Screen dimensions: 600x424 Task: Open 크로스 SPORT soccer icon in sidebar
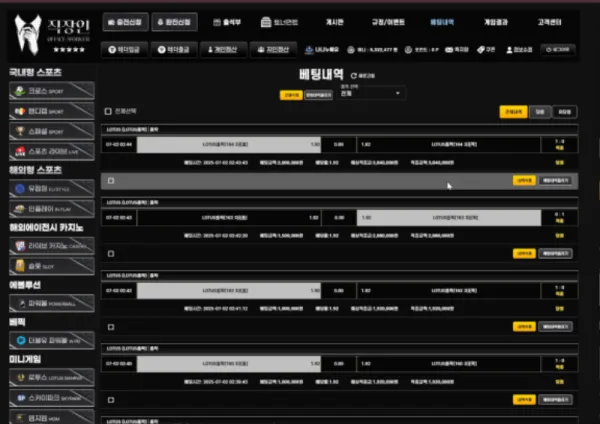coord(20,91)
